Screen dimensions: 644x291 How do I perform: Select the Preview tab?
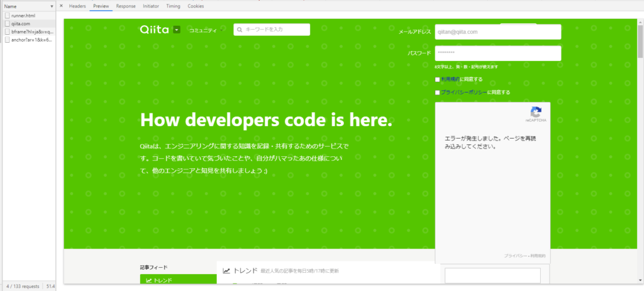click(x=101, y=6)
